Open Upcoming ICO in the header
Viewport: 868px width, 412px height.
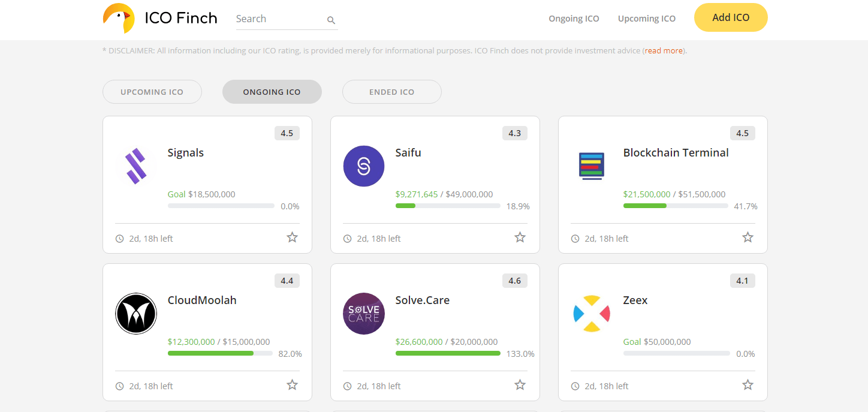[647, 19]
